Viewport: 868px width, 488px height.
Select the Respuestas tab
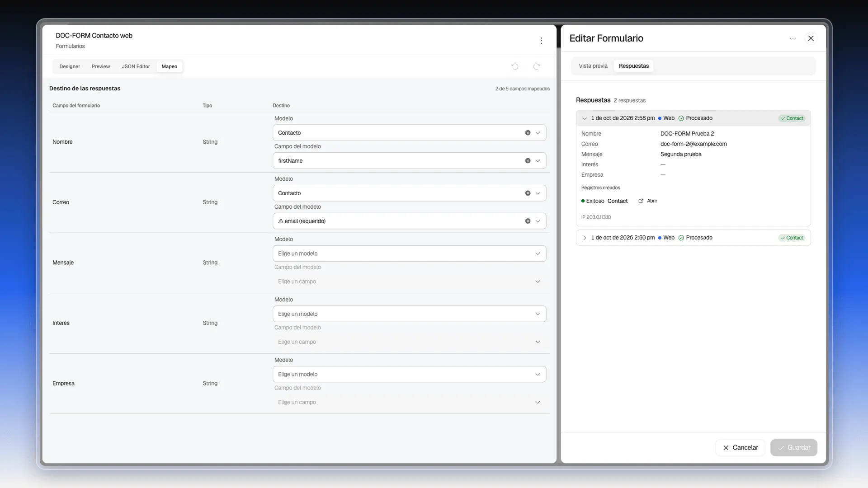[x=634, y=66]
